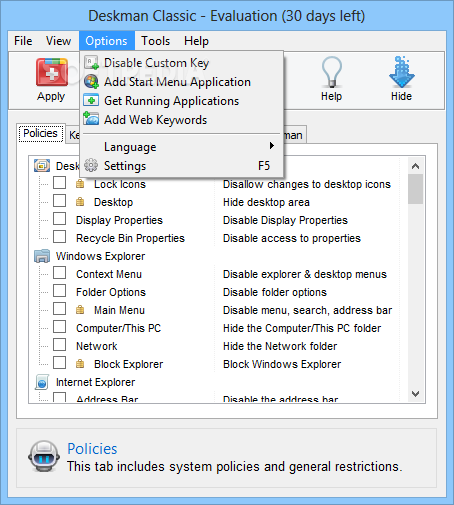This screenshot has height=505, width=454.
Task: Open the File menu
Action: (x=23, y=41)
